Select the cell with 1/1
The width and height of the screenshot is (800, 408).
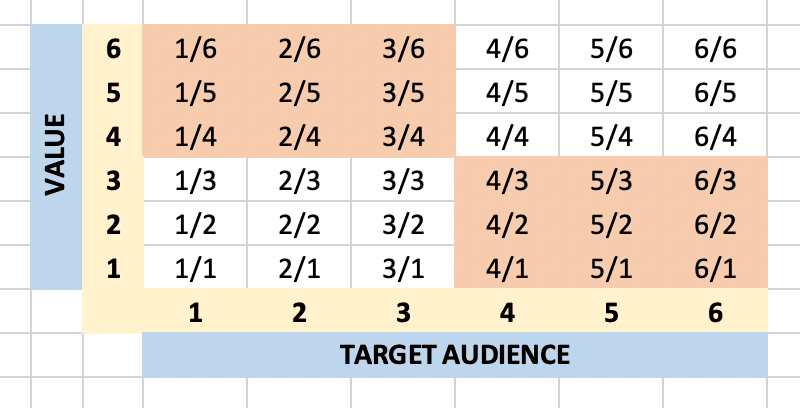tap(195, 267)
